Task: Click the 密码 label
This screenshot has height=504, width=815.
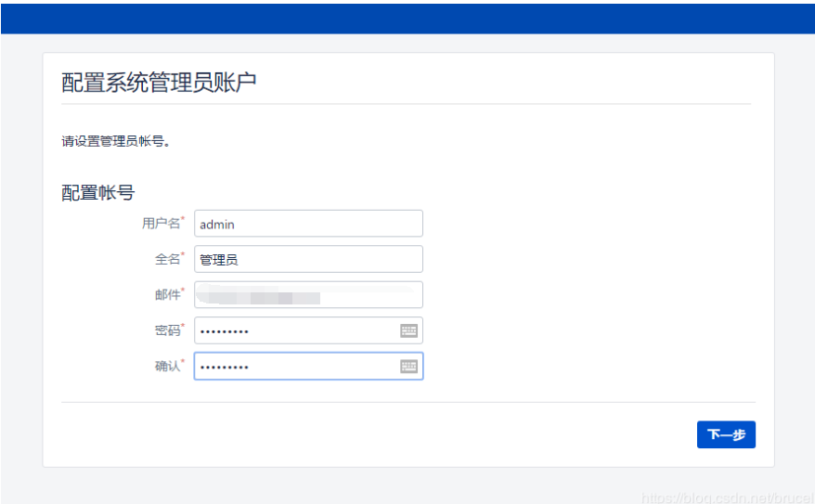Action: point(167,330)
